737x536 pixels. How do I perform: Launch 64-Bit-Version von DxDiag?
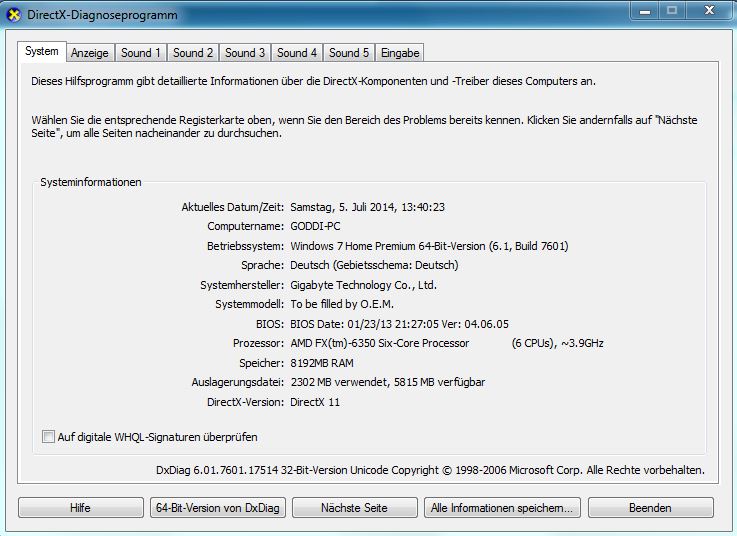pos(218,508)
